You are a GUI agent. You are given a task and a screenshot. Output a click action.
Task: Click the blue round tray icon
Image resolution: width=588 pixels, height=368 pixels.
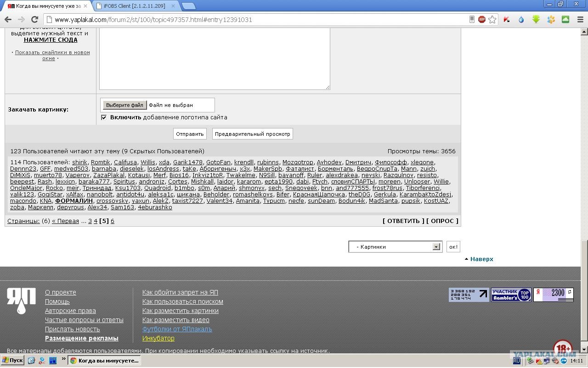tap(564, 361)
